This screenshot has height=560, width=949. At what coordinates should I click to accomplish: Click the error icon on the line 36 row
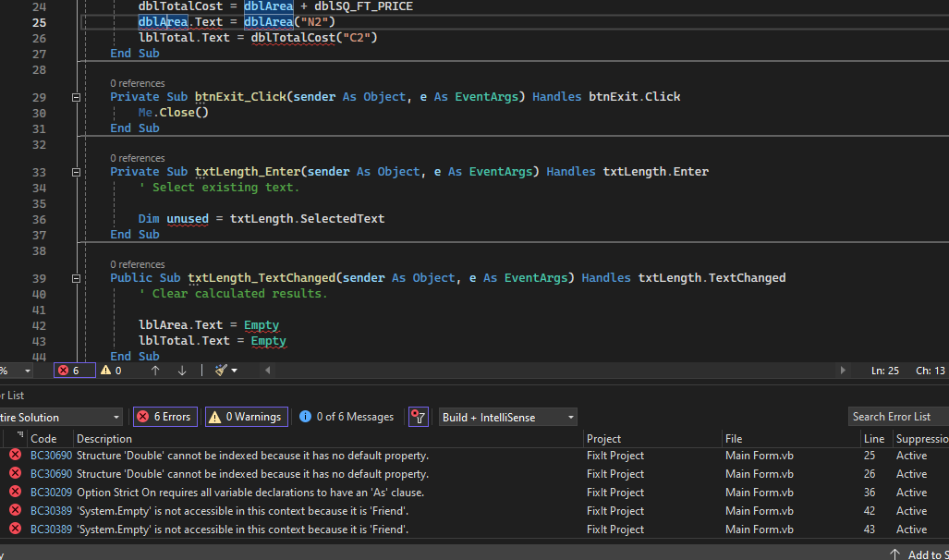15,492
